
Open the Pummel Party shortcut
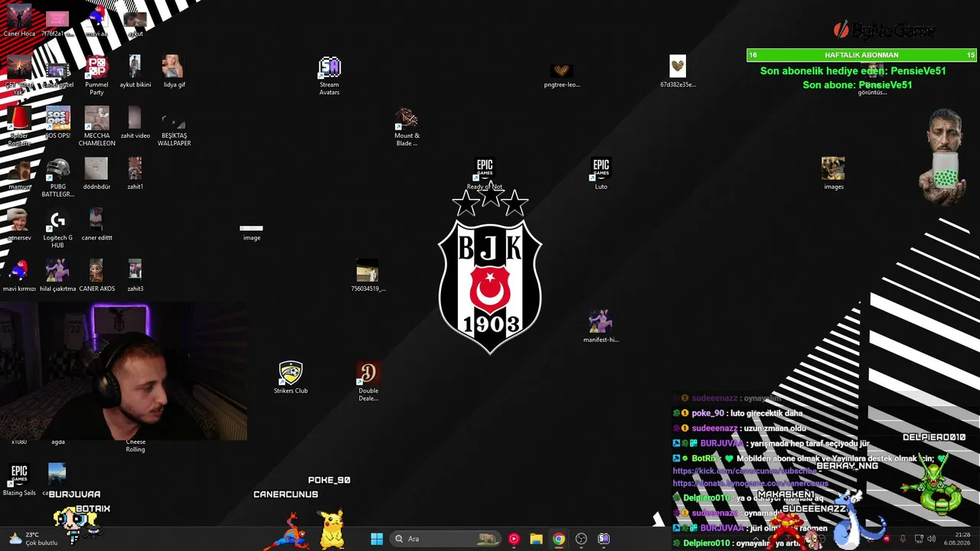(96, 76)
